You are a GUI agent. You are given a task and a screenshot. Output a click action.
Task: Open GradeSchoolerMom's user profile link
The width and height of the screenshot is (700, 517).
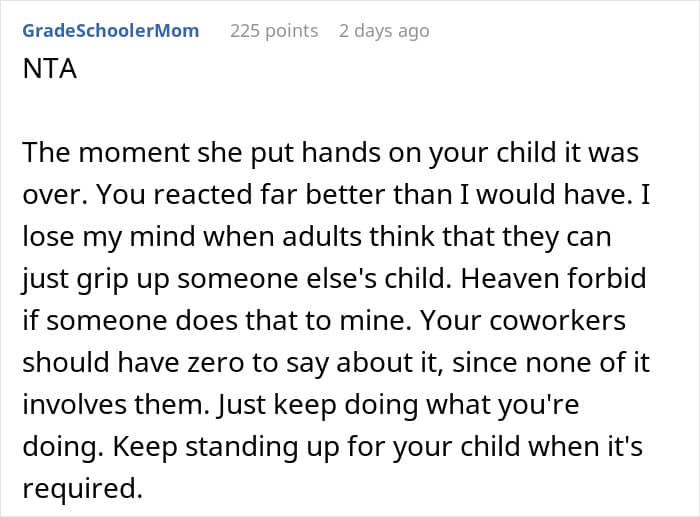pos(111,31)
